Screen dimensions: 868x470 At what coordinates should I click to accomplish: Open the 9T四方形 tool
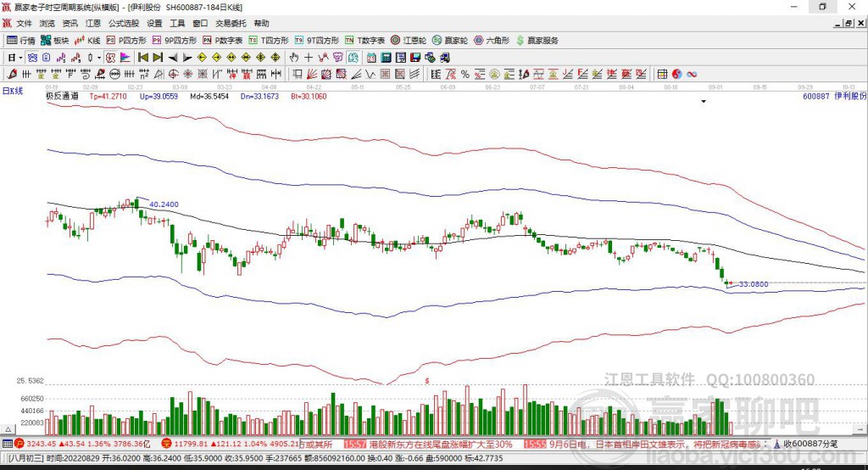click(317, 41)
